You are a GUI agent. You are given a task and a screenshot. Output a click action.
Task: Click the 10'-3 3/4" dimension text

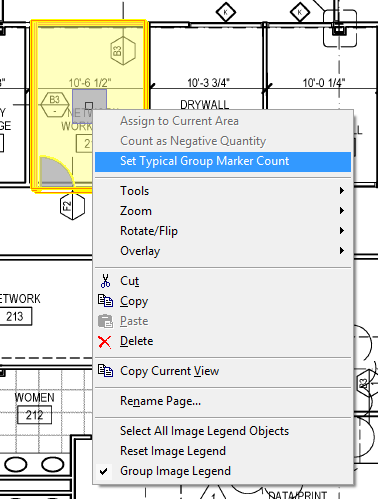(208, 82)
